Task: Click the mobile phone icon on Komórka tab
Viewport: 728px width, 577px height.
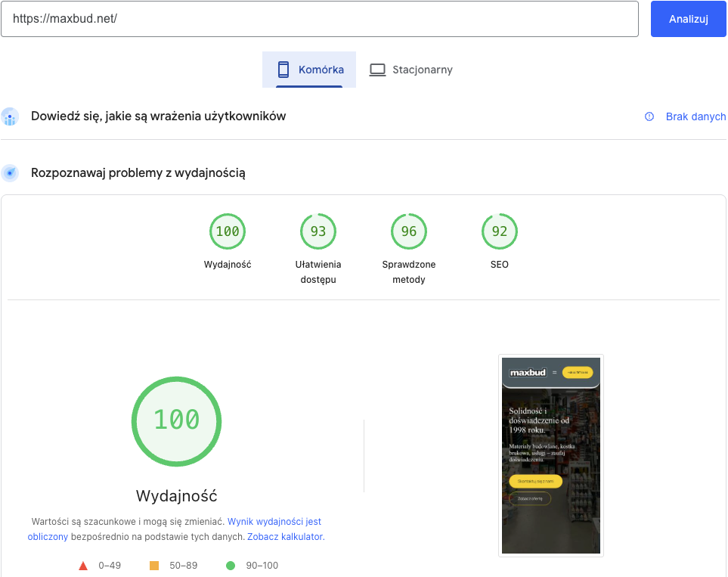Action: point(283,69)
